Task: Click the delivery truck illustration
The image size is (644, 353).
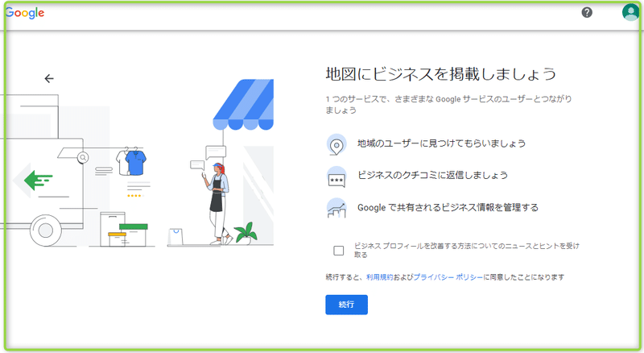Action: click(x=43, y=170)
